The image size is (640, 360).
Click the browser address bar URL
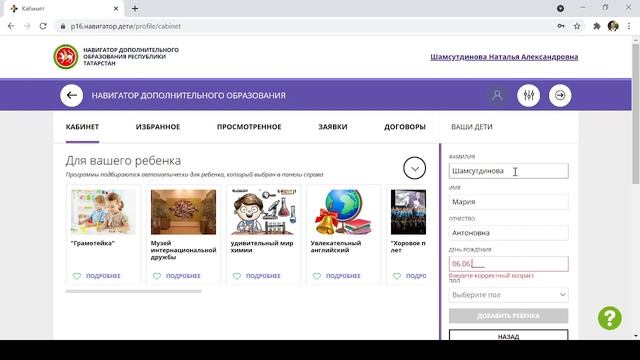point(126,26)
